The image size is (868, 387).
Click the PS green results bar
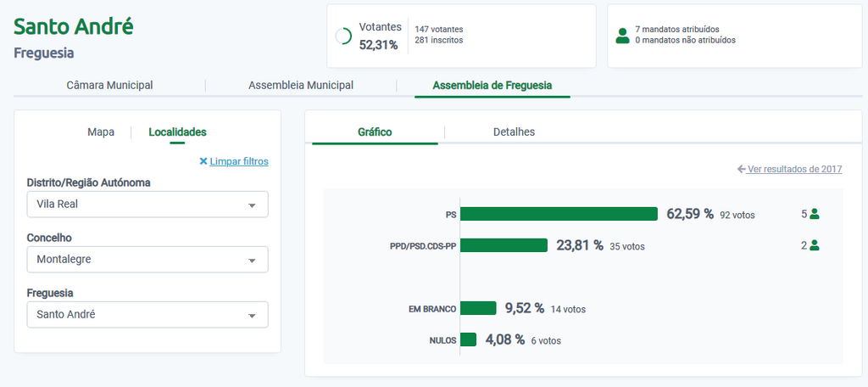tap(559, 214)
